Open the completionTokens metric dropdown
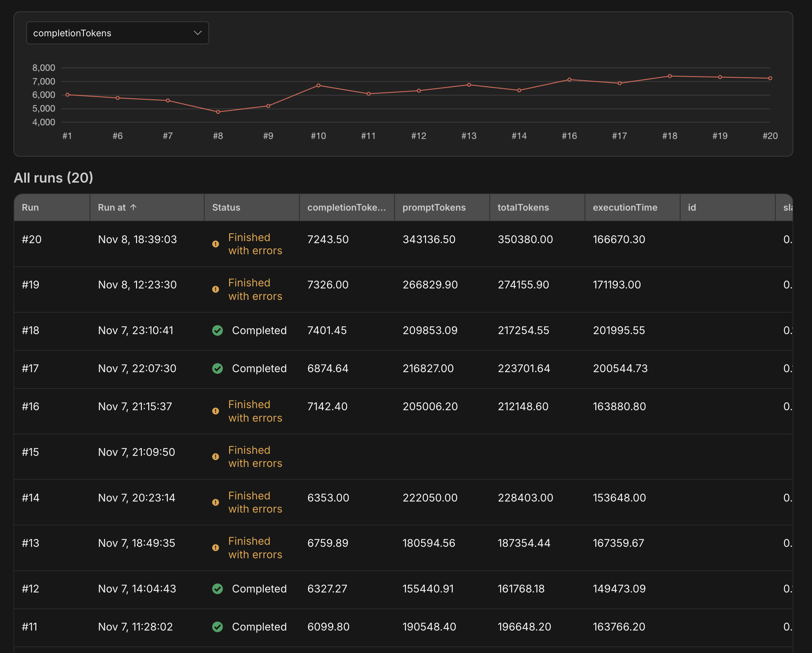This screenshot has height=653, width=812. click(x=117, y=33)
